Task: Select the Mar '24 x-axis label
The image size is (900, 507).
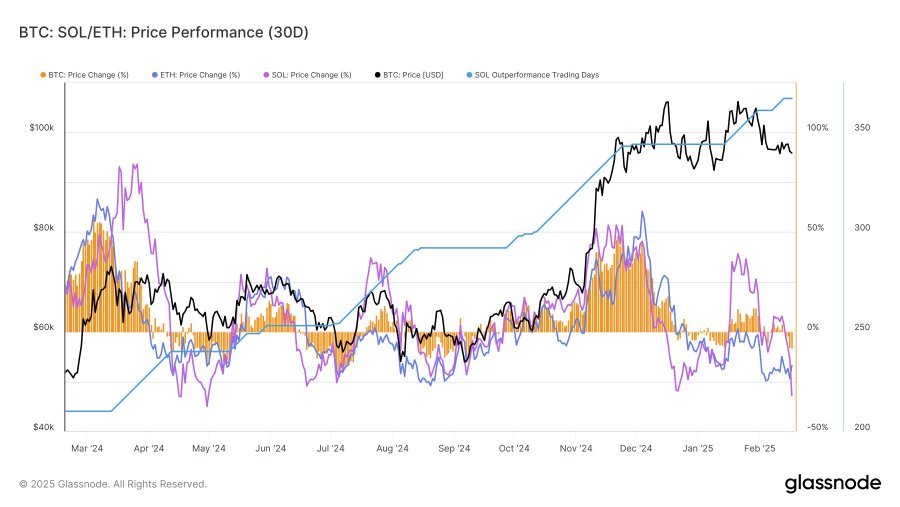Action: pos(88,449)
